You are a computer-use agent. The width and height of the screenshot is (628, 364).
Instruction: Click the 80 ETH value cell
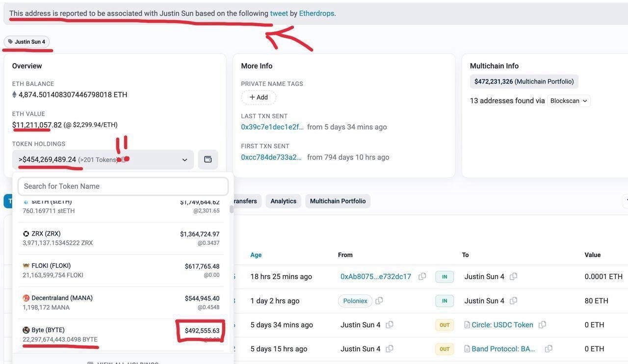click(x=597, y=301)
